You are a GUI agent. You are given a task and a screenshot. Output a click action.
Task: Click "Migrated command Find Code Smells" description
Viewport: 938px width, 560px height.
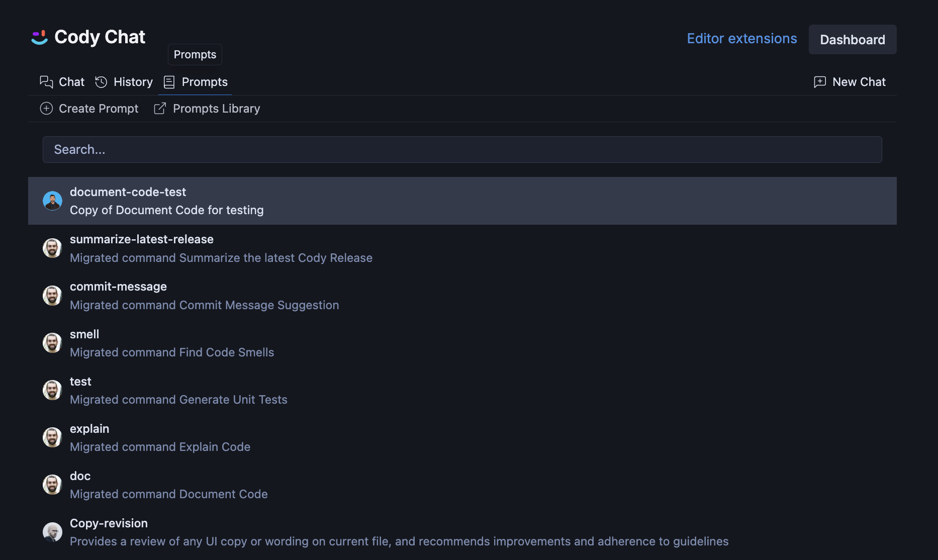(x=172, y=352)
